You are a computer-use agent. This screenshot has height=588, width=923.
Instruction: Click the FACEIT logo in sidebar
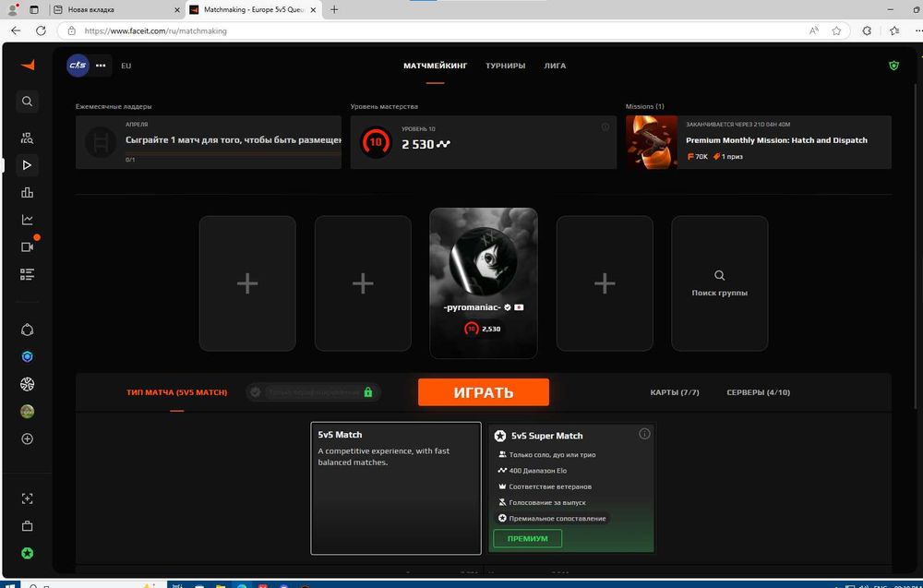[28, 65]
